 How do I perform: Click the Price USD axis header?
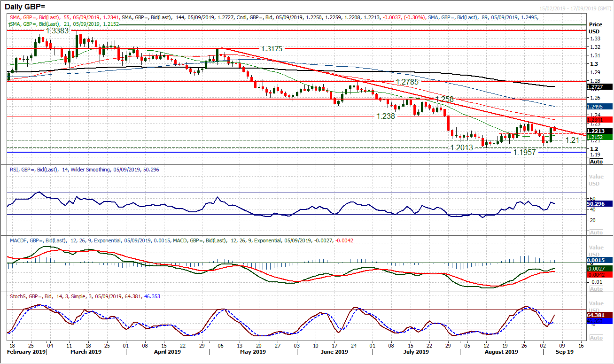[596, 27]
